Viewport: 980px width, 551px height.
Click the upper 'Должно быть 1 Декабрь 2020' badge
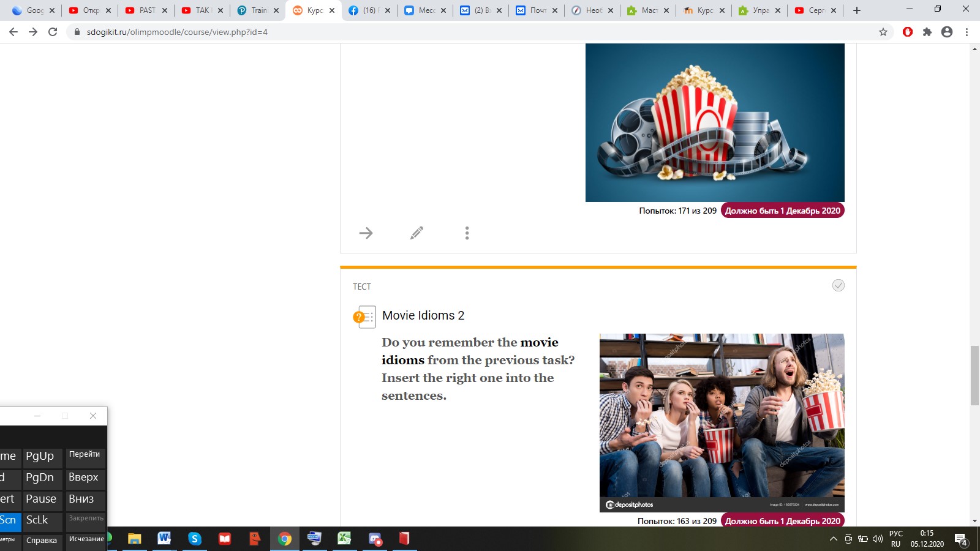[x=782, y=211]
